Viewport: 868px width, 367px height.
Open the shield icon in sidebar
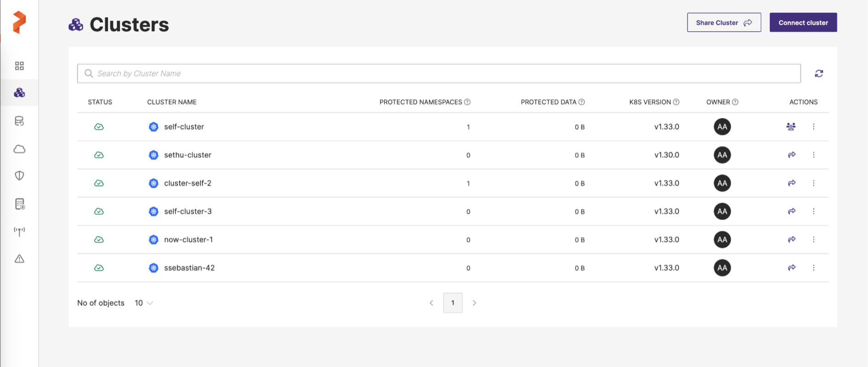(x=19, y=176)
